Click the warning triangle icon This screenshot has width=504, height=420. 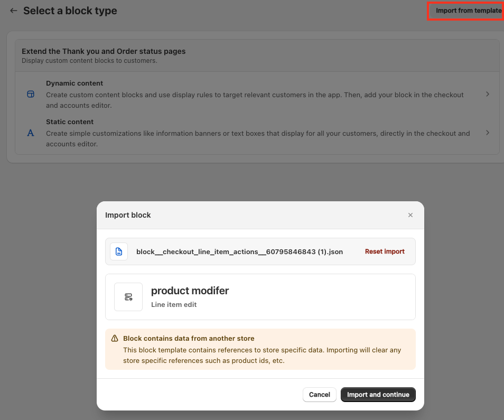click(x=115, y=339)
